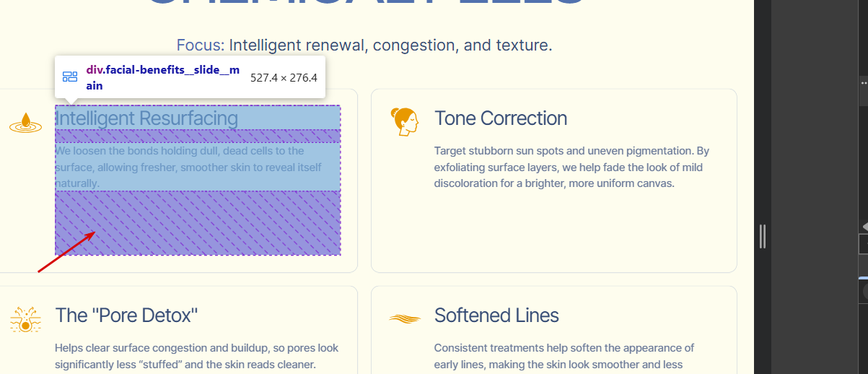Click the Intelligent Resurfacing heading
Viewport: 868px width, 374px height.
[146, 118]
